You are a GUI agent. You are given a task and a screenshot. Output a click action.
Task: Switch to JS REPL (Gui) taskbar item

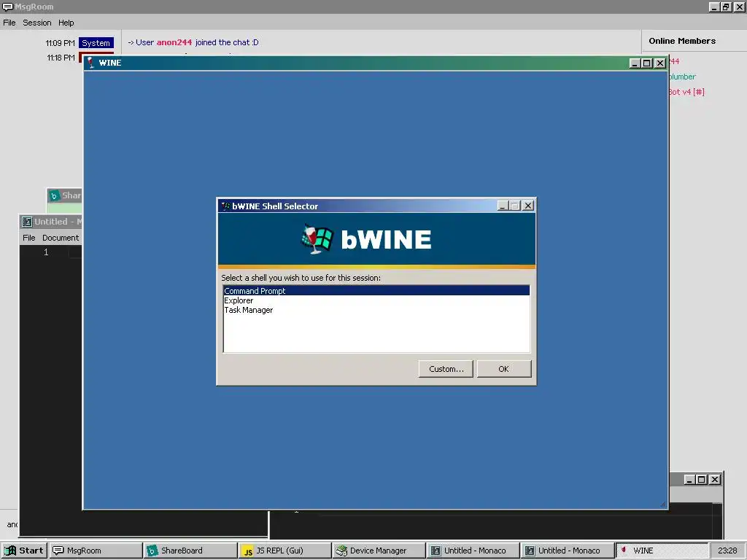tap(285, 551)
